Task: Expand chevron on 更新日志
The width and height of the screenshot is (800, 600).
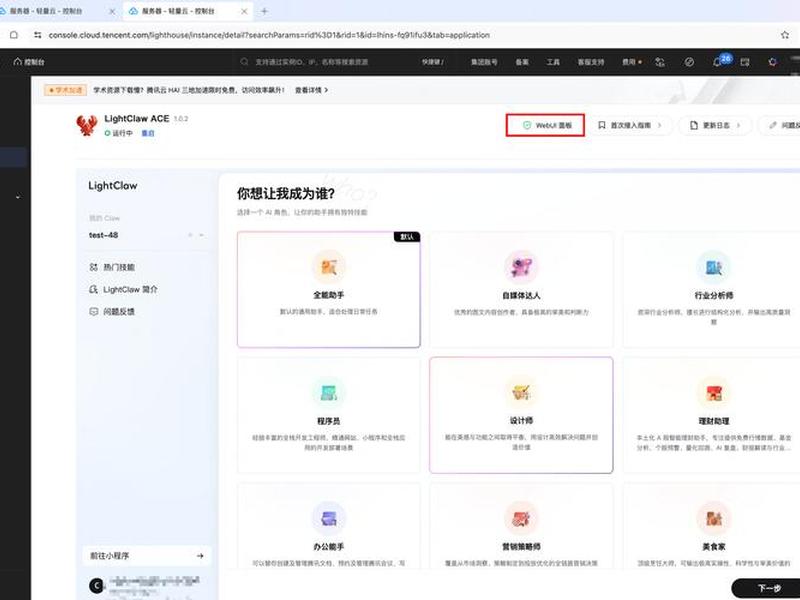Action: click(x=738, y=125)
